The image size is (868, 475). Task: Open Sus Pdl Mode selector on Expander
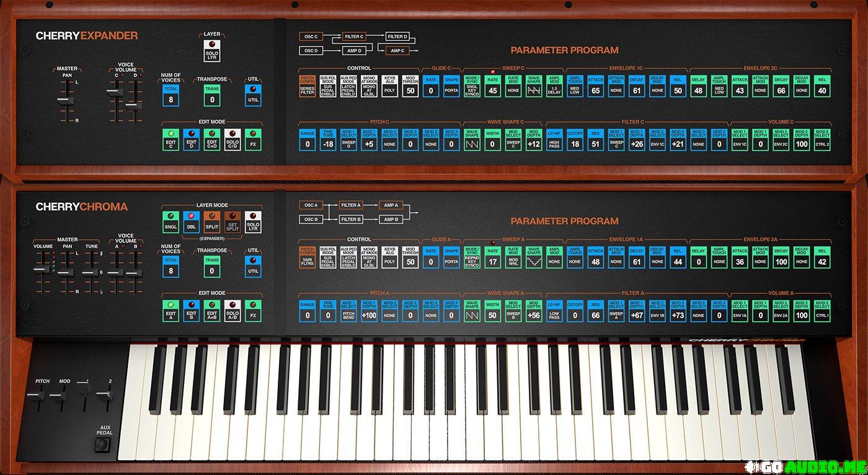click(x=329, y=86)
